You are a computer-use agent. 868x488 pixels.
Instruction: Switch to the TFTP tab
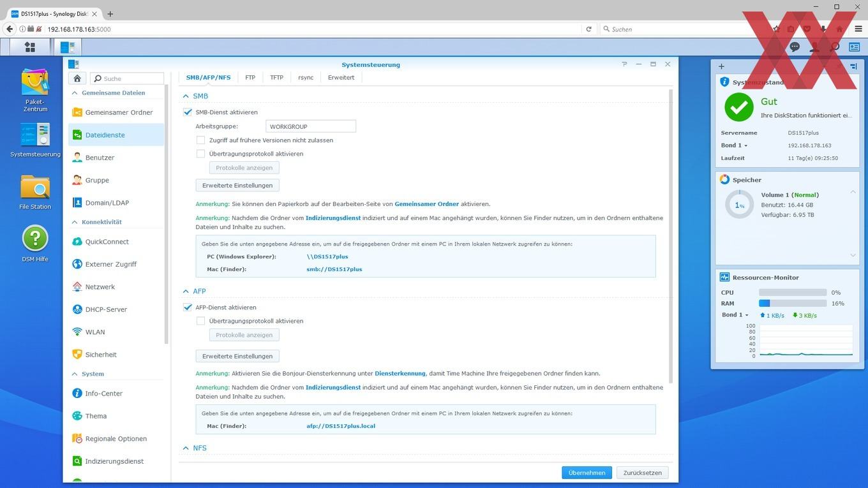click(276, 78)
